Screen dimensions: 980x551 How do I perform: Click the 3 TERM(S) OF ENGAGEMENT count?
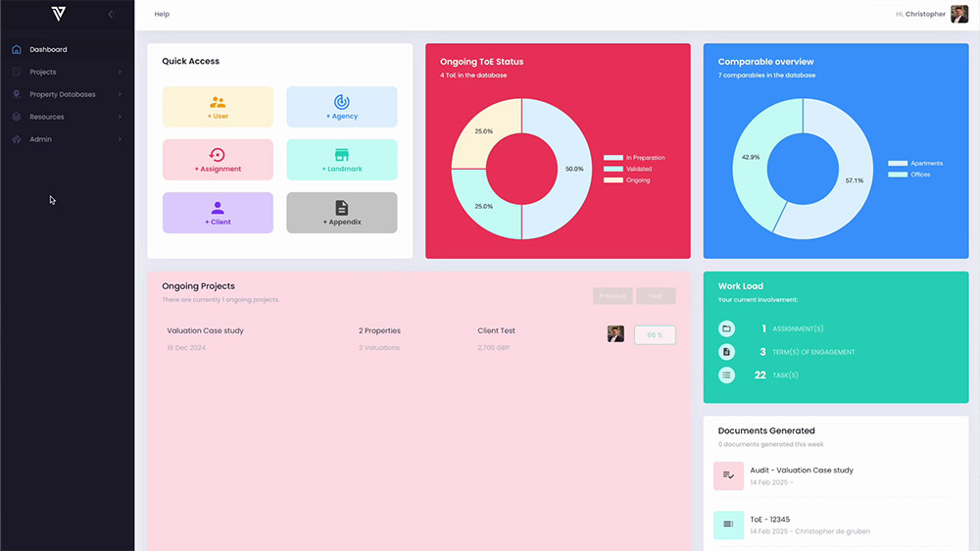[807, 352]
